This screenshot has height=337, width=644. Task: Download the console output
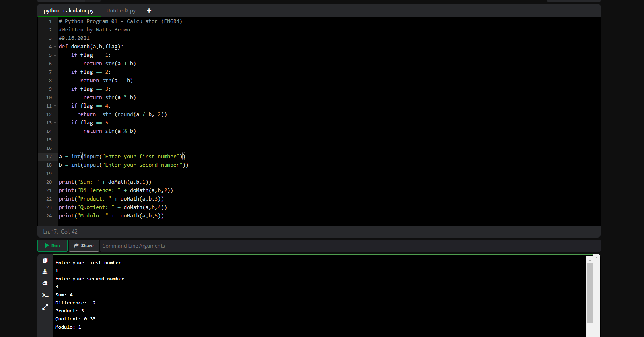45,272
